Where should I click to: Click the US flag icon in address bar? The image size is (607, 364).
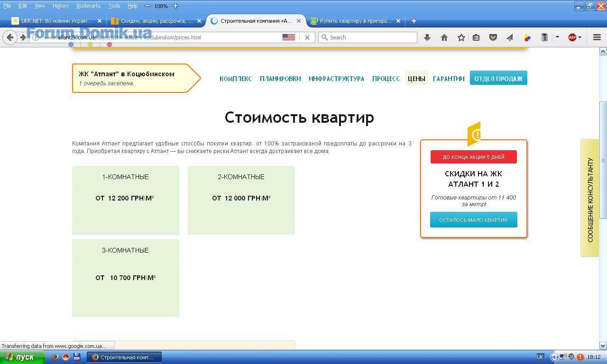[289, 37]
